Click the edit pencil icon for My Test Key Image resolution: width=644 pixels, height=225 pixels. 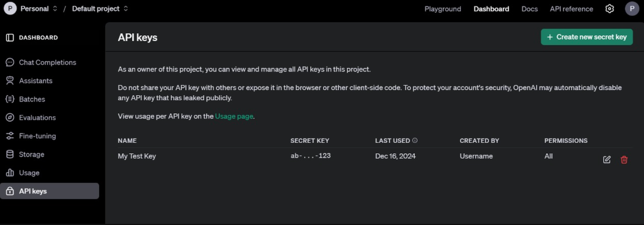point(607,160)
